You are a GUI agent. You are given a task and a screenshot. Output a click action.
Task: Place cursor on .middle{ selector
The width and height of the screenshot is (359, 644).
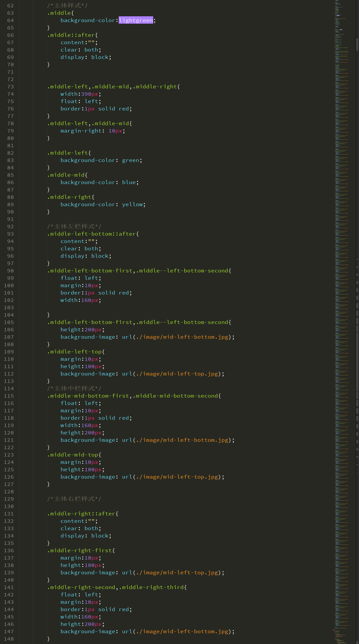point(61,13)
